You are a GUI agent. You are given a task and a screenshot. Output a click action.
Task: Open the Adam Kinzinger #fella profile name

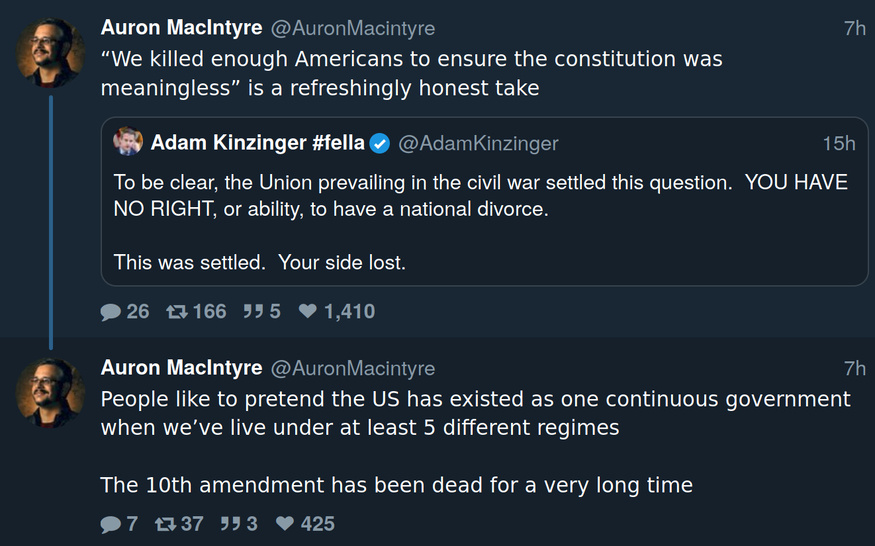[258, 144]
